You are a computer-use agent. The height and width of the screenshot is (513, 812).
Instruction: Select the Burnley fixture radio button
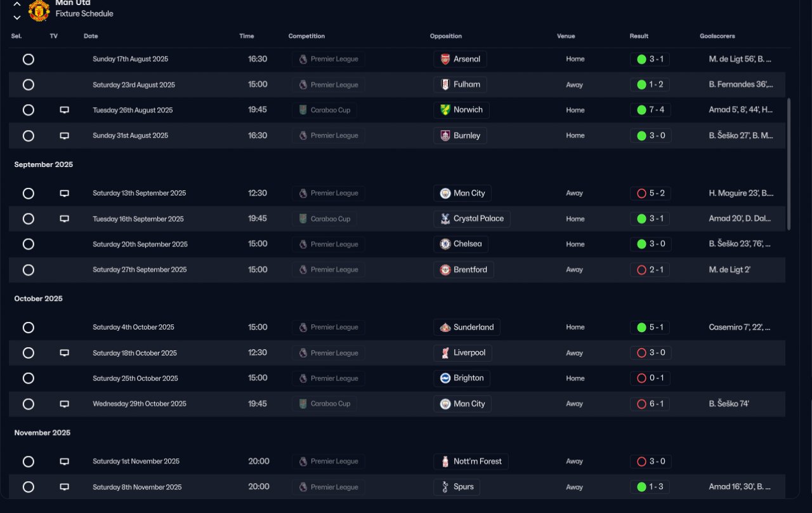click(x=29, y=135)
